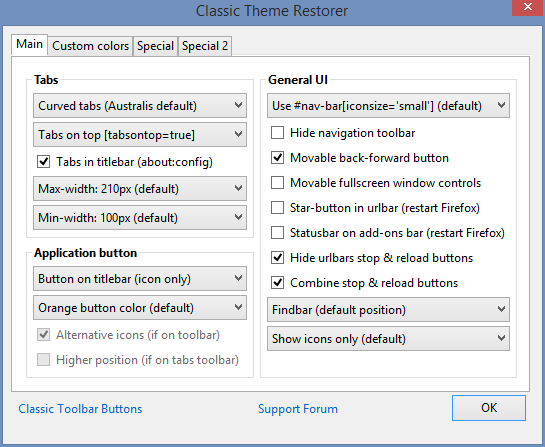Open Classic Toolbar Buttons link
The height and width of the screenshot is (447, 545).
point(80,409)
